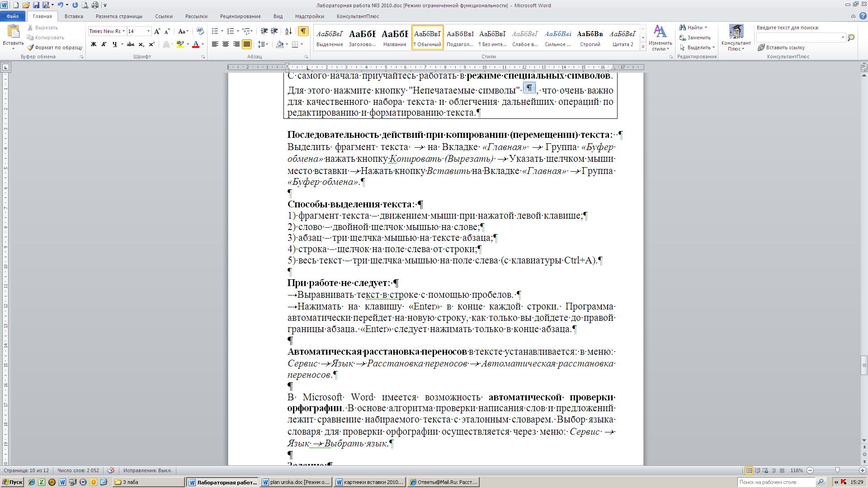868x488 pixels.
Task: Decrease paragraph indent
Action: [264, 31]
